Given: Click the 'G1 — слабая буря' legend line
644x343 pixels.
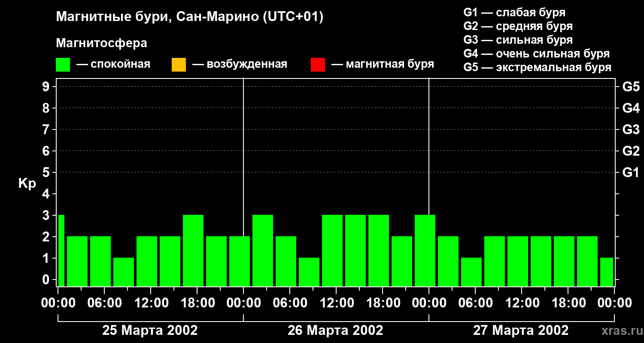Looking at the screenshot, I should (514, 12).
